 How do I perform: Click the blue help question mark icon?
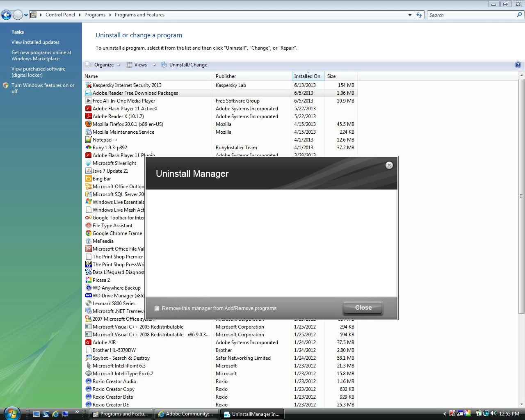(x=518, y=65)
